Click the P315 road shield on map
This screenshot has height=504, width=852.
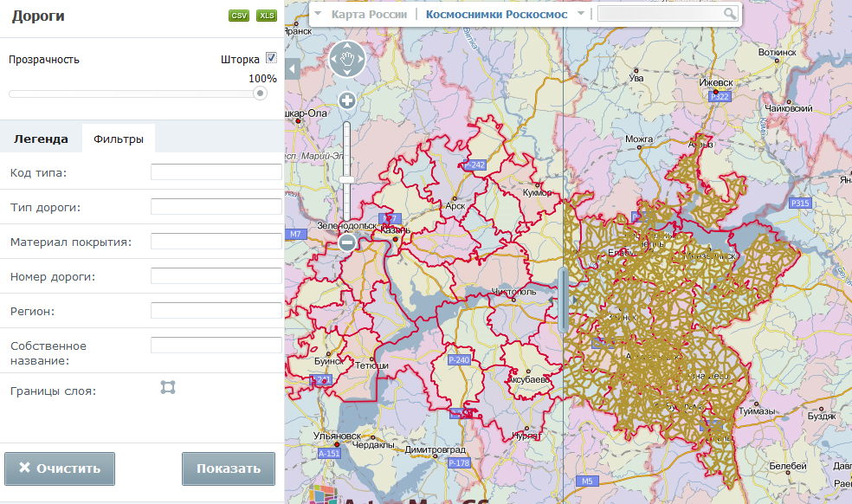point(800,203)
